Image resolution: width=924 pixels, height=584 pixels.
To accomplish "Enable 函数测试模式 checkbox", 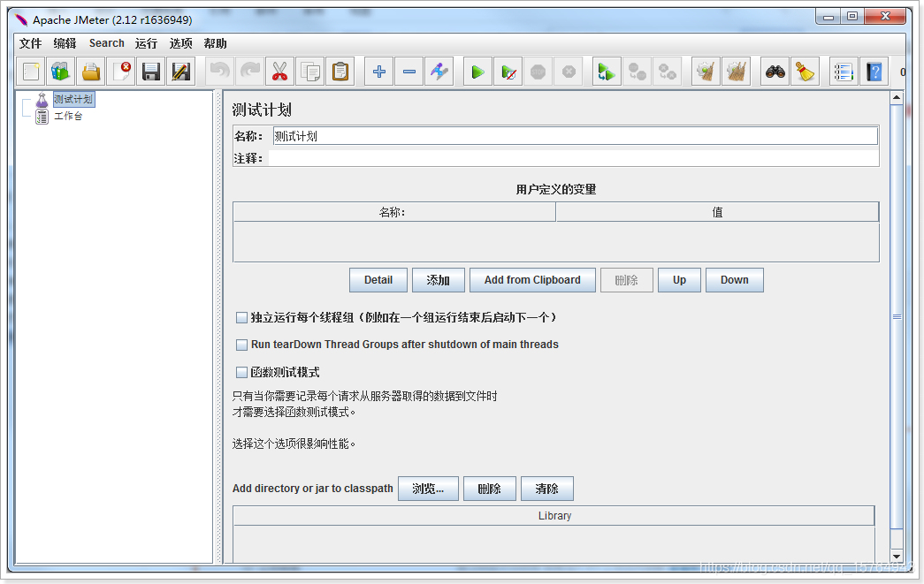I will click(241, 372).
